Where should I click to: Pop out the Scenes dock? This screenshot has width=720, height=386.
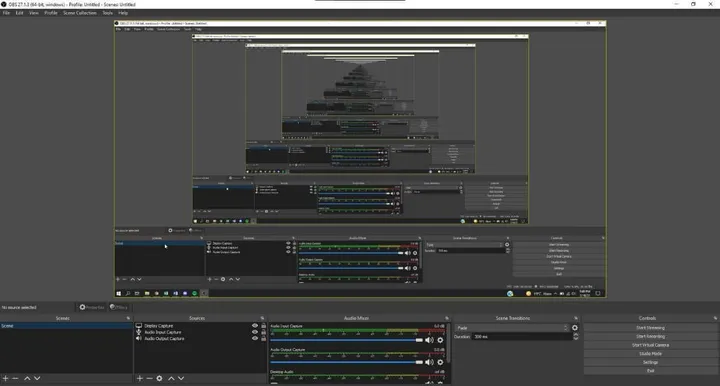[x=128, y=318]
